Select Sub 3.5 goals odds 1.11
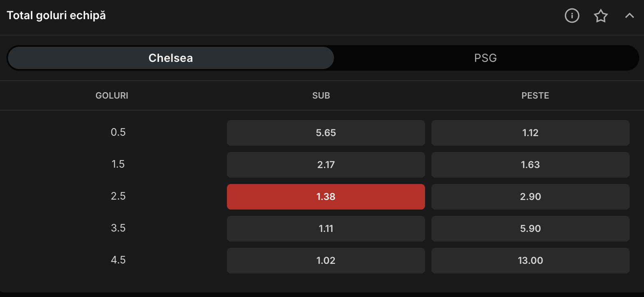 326,228
